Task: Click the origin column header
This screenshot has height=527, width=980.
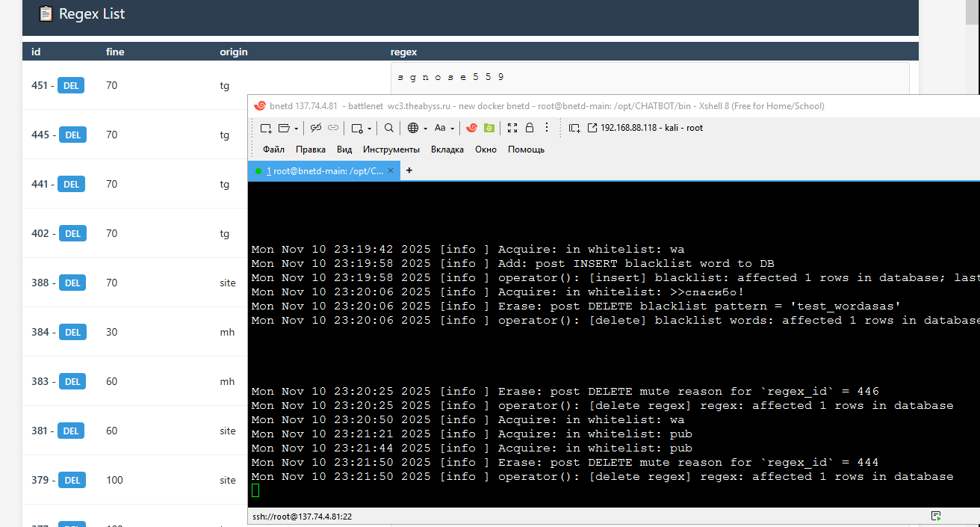Action: click(234, 52)
